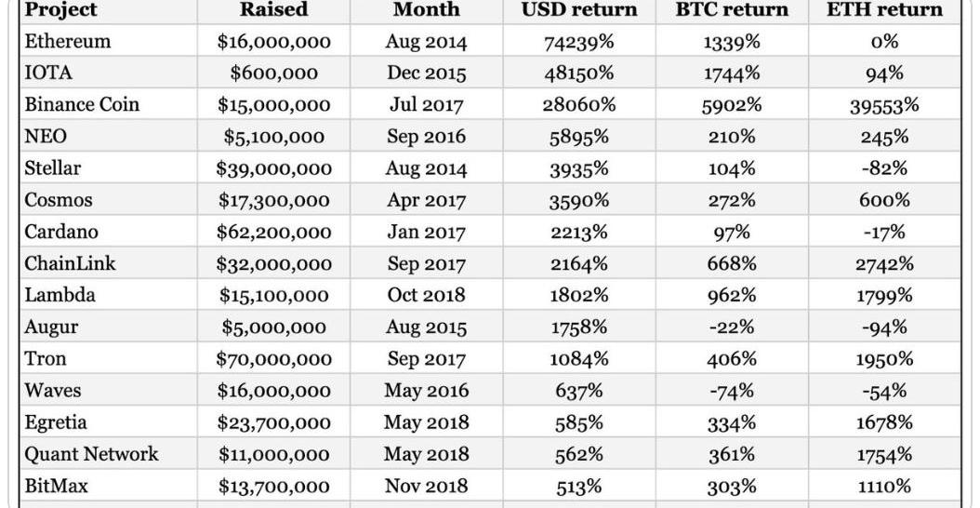Select the USD return column header
This screenshot has width=980, height=508.
[577, 10]
